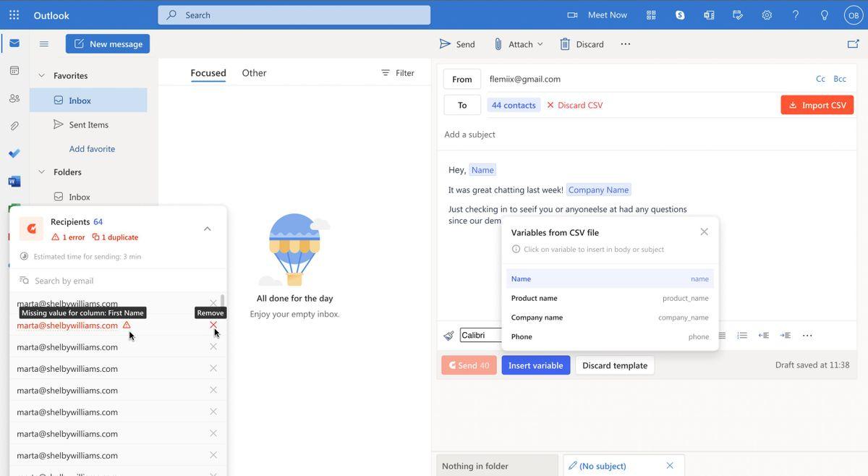Close the Variables from CSV file popup

[x=704, y=232]
